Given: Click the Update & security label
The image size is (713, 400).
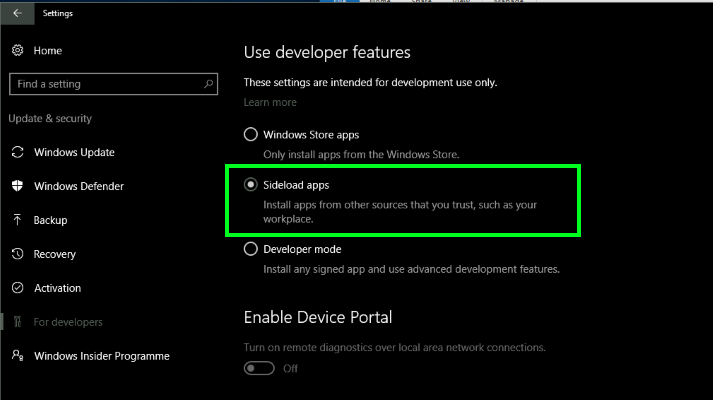Looking at the screenshot, I should tap(50, 119).
